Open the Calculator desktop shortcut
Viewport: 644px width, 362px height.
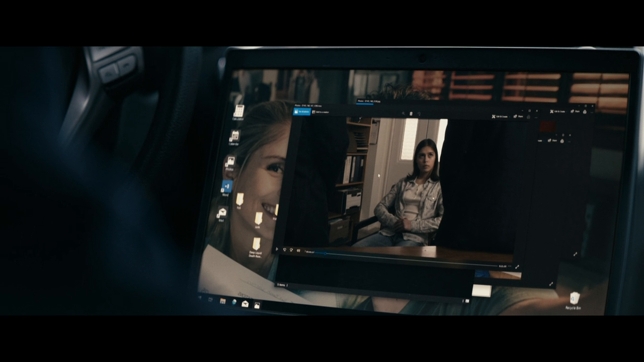(x=238, y=112)
